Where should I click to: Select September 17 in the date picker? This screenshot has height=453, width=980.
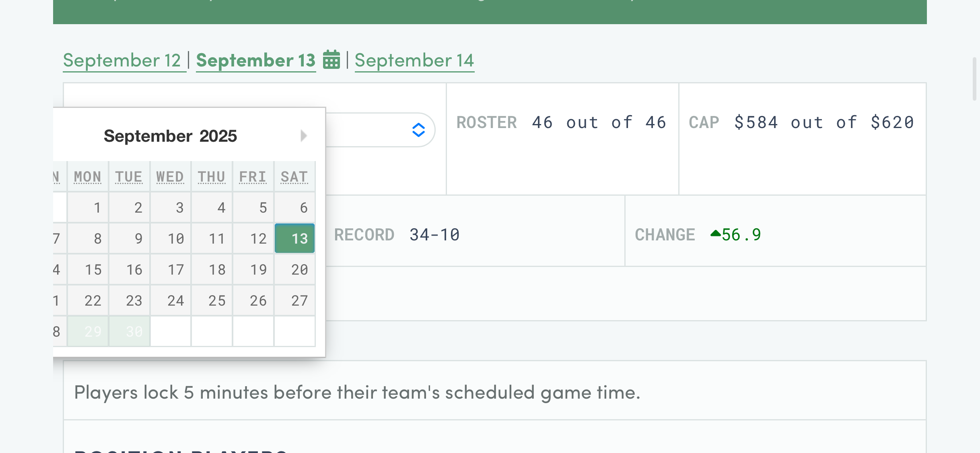(x=171, y=269)
